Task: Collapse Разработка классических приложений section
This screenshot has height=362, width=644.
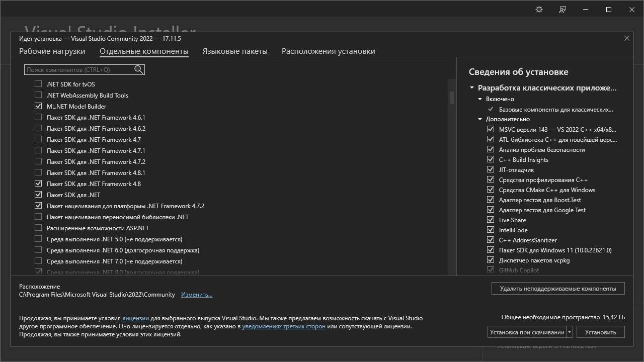Action: tap(472, 87)
